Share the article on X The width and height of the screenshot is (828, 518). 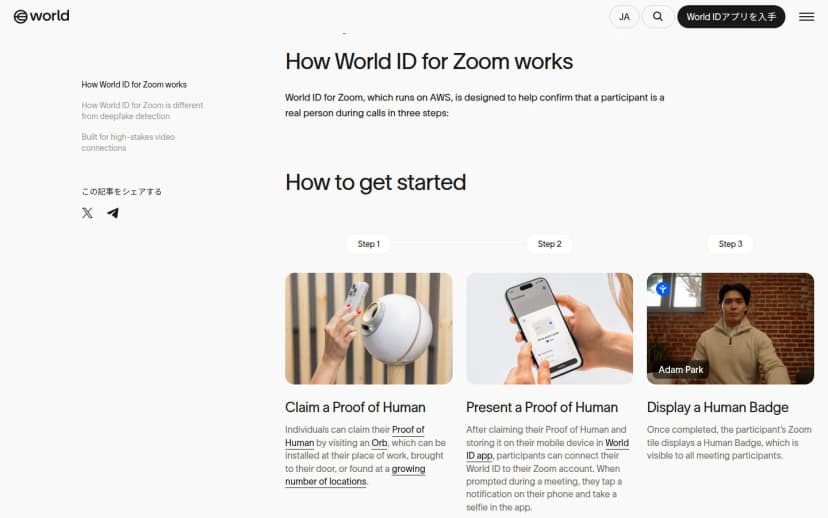87,213
